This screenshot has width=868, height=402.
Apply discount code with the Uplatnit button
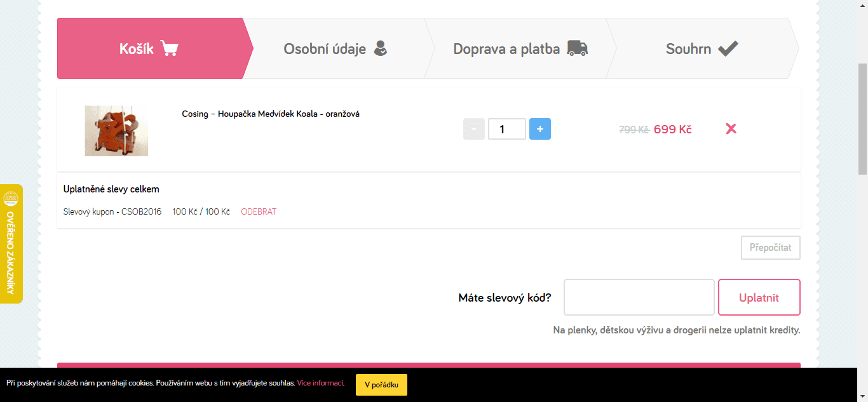[759, 297]
